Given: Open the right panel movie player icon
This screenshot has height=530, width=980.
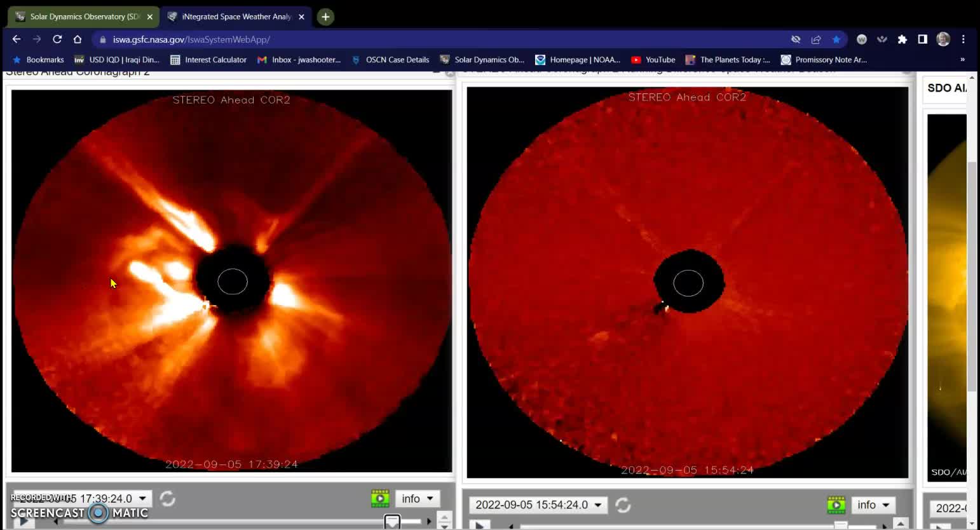Looking at the screenshot, I should [x=836, y=505].
